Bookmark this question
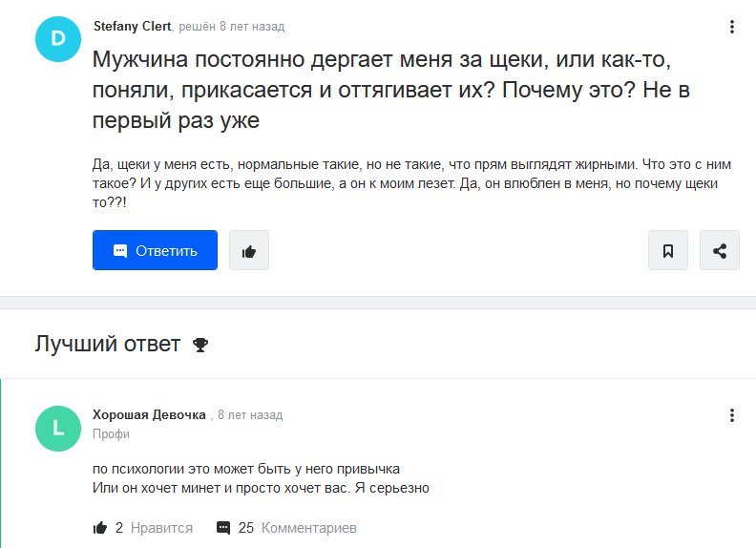The height and width of the screenshot is (548, 756). [x=668, y=250]
